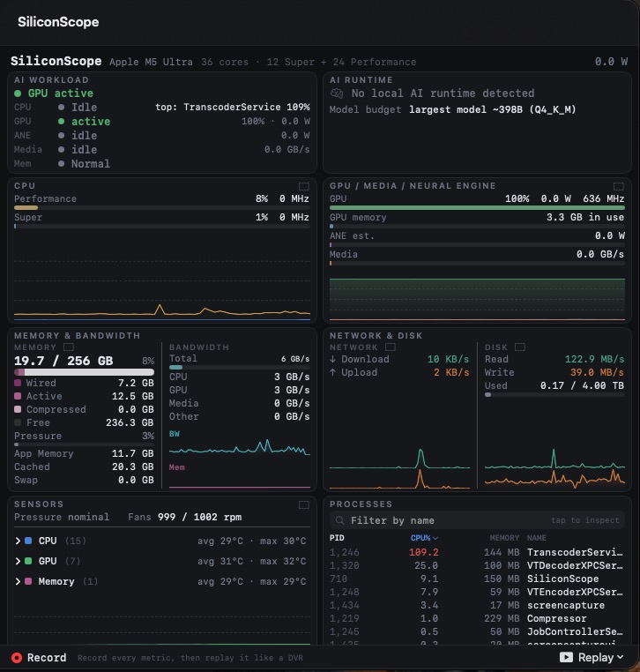Click the AI runtime brain icon
This screenshot has width=640, height=672.
coord(337,93)
